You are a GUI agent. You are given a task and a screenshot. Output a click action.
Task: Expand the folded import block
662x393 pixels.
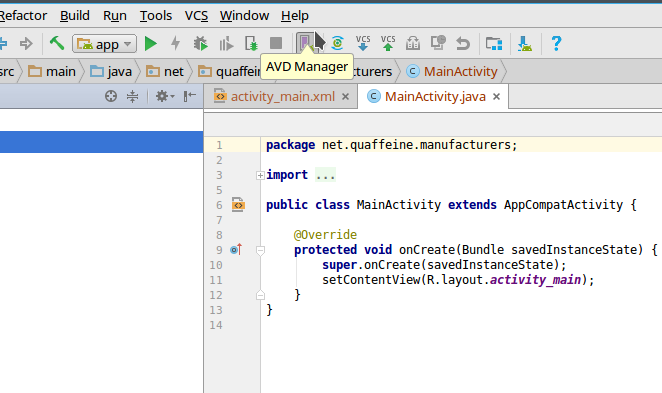pyautogui.click(x=260, y=175)
